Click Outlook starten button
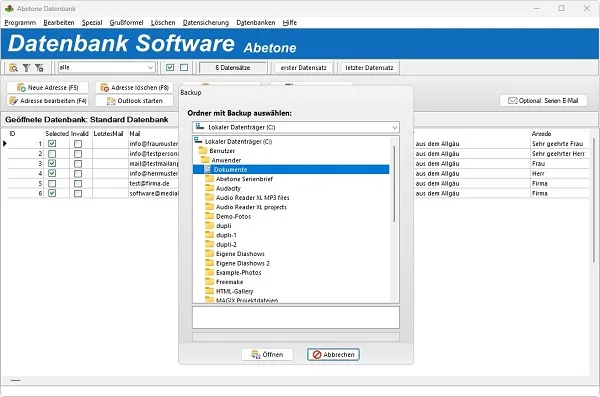 pyautogui.click(x=134, y=101)
